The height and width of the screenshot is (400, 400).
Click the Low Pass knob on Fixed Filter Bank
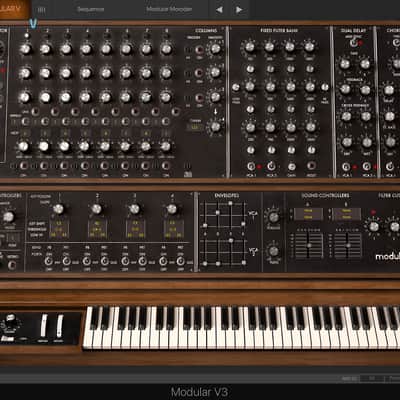(236, 88)
